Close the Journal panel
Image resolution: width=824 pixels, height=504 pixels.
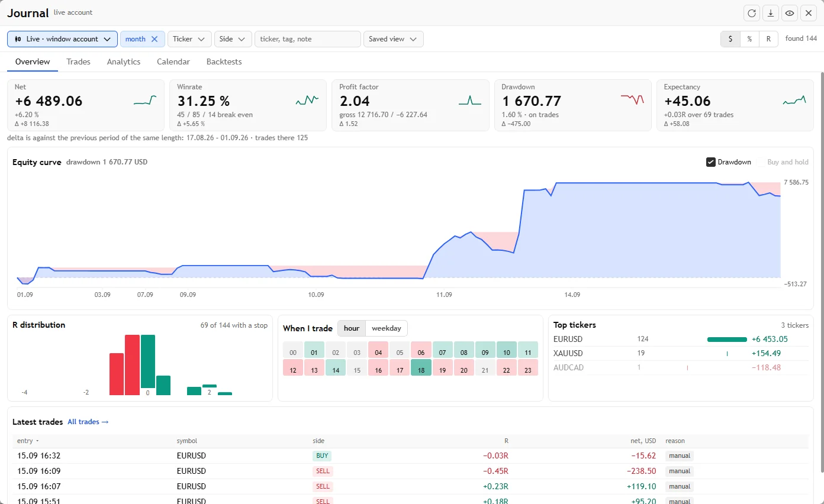click(809, 13)
